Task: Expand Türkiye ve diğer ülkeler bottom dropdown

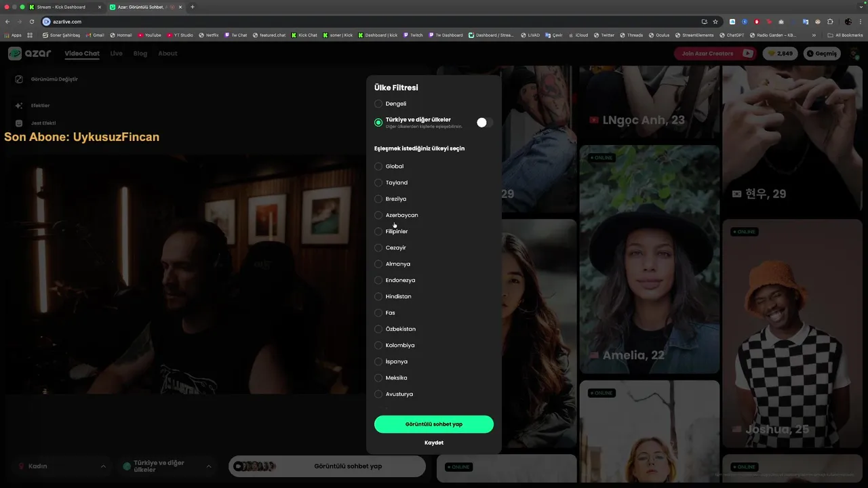Action: pyautogui.click(x=167, y=466)
